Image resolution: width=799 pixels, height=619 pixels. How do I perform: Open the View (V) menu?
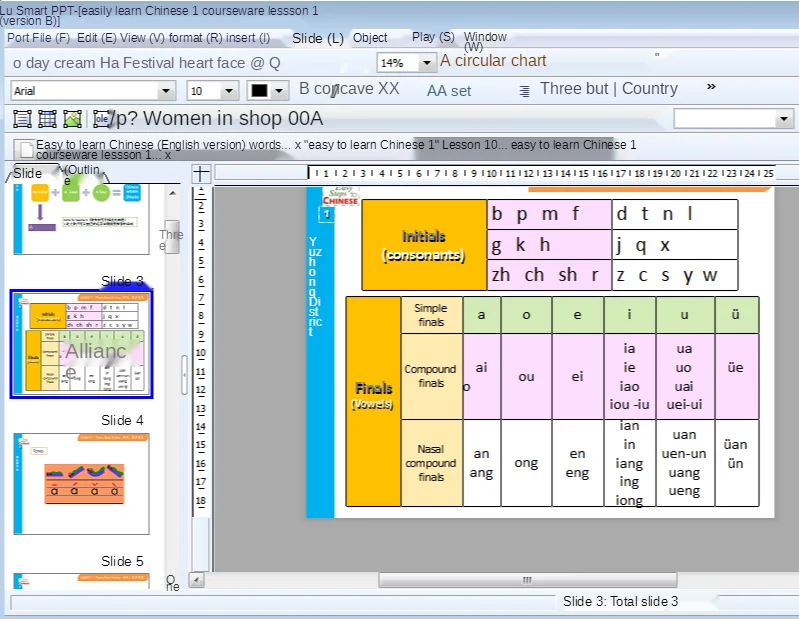tap(142, 38)
